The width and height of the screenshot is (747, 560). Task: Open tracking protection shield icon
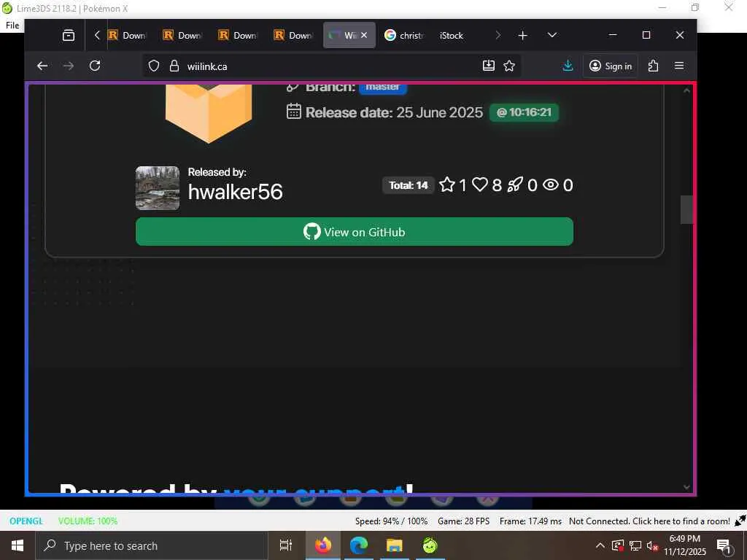pos(153,66)
